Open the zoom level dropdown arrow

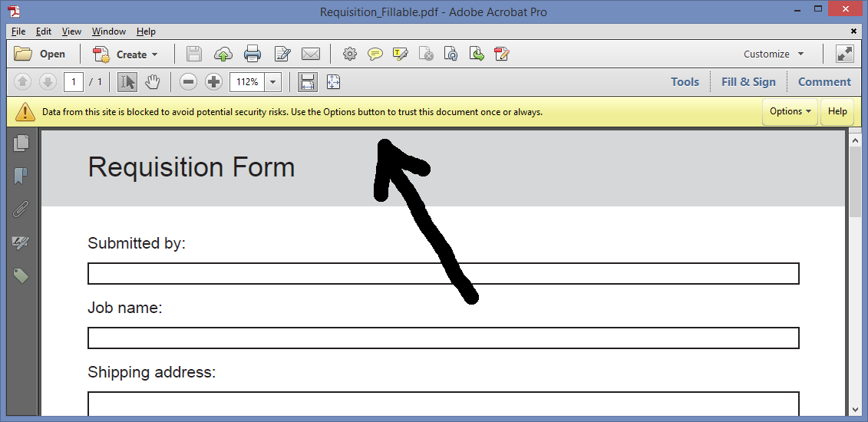pos(273,82)
